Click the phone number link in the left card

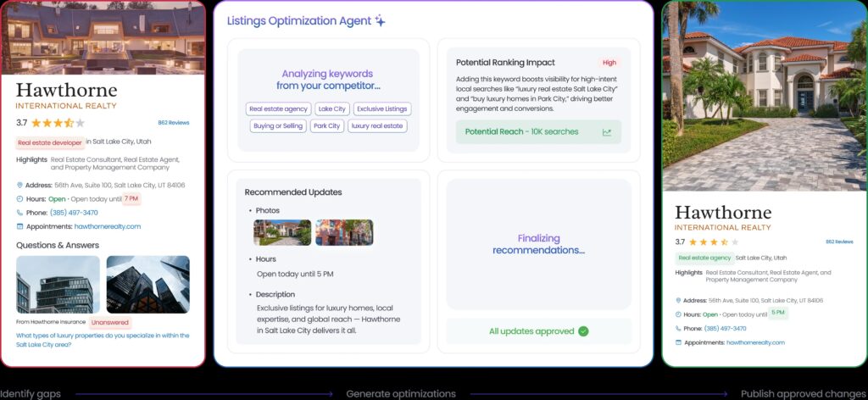(x=74, y=213)
